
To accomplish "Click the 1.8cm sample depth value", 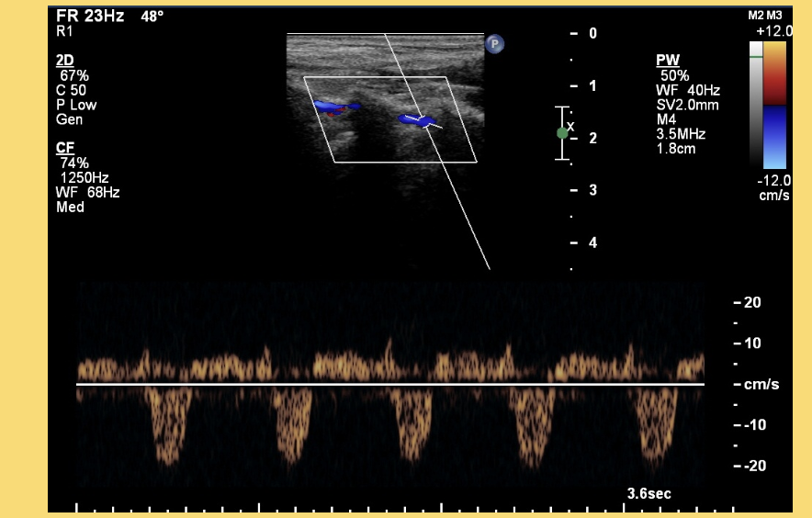I will pyautogui.click(x=676, y=148).
